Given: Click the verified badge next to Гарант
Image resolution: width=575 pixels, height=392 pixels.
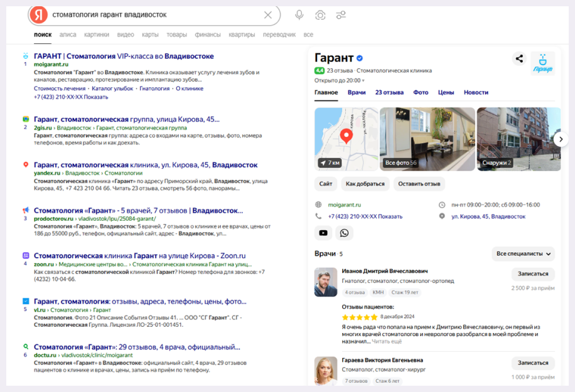Looking at the screenshot, I should 360,58.
